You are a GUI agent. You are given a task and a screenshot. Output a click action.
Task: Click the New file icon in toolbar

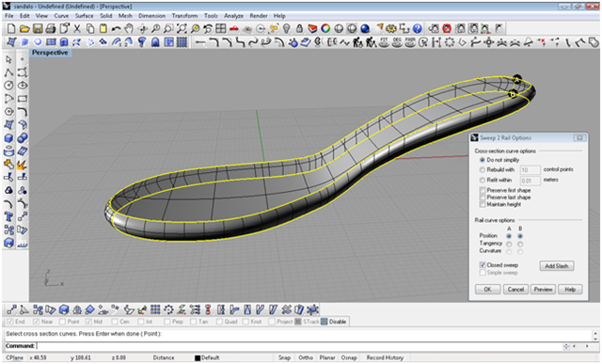click(11, 28)
